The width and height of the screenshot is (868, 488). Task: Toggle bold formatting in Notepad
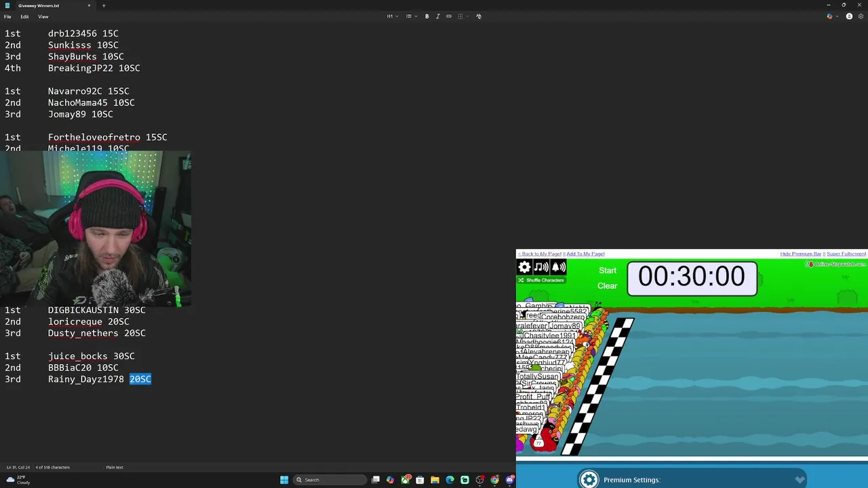pyautogui.click(x=427, y=16)
